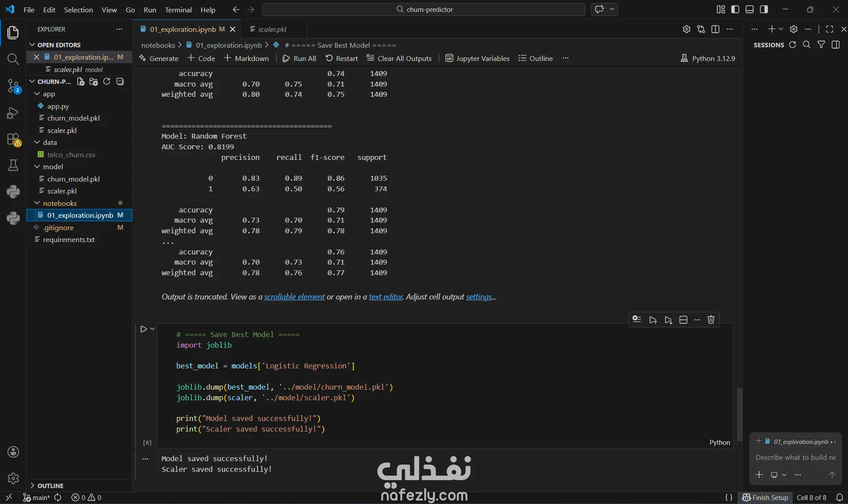Click Clear All Outputs
Viewport: 848px width, 504px height.
pyautogui.click(x=399, y=58)
